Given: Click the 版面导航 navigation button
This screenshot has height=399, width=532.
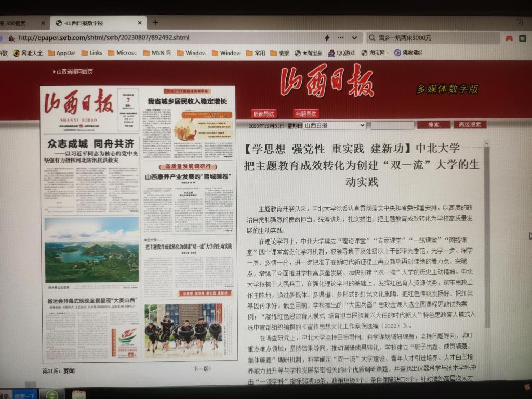Looking at the screenshot, I should [x=263, y=114].
